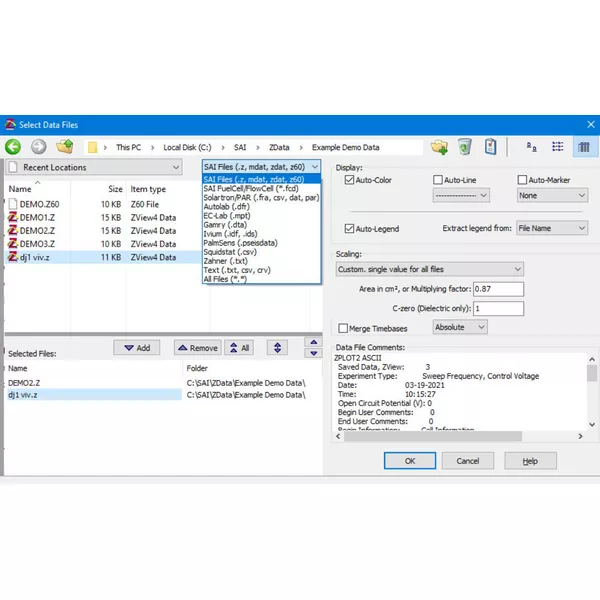This screenshot has width=600, height=600.
Task: Click the Area multiplying factor field
Action: (498, 289)
